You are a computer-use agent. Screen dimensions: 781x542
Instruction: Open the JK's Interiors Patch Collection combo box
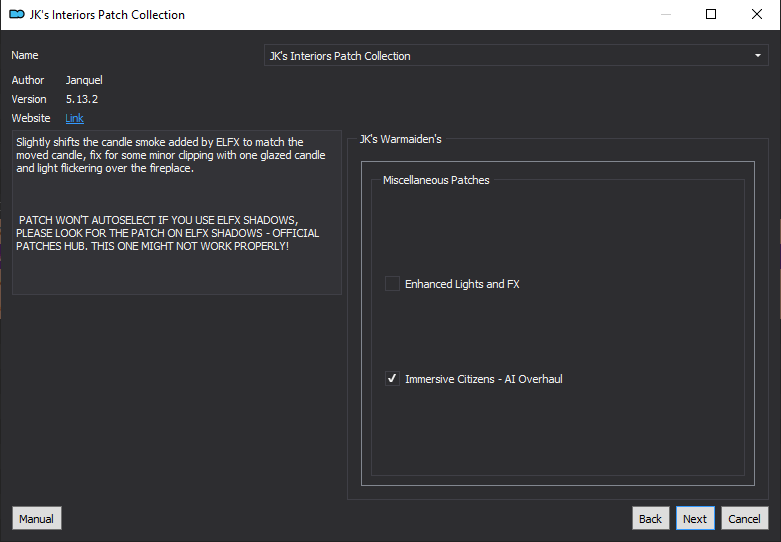pos(516,55)
